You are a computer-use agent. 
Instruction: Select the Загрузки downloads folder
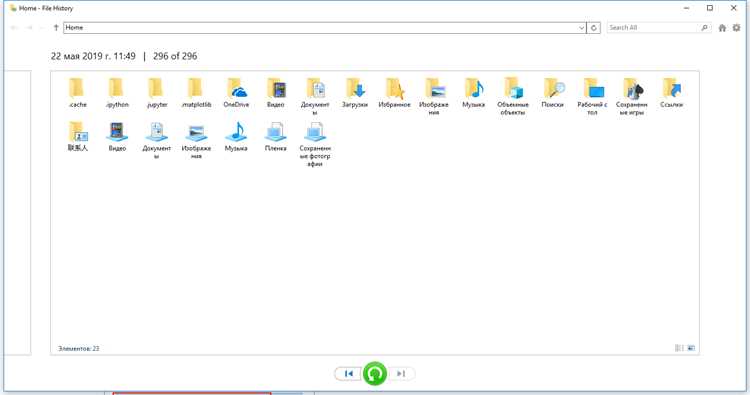tap(355, 93)
